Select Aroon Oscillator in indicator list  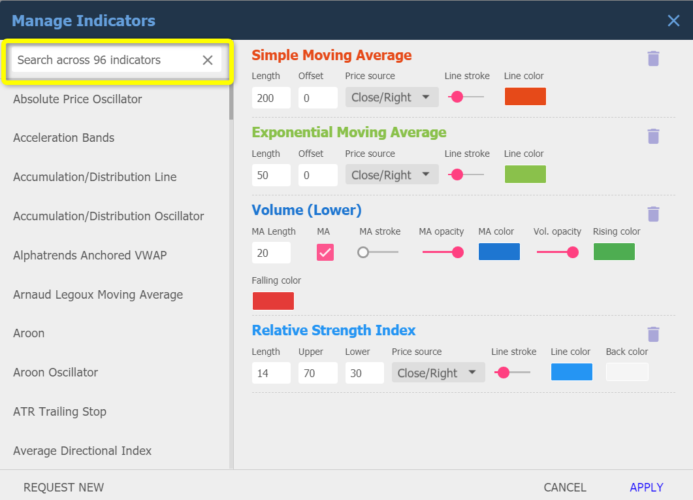tap(56, 372)
